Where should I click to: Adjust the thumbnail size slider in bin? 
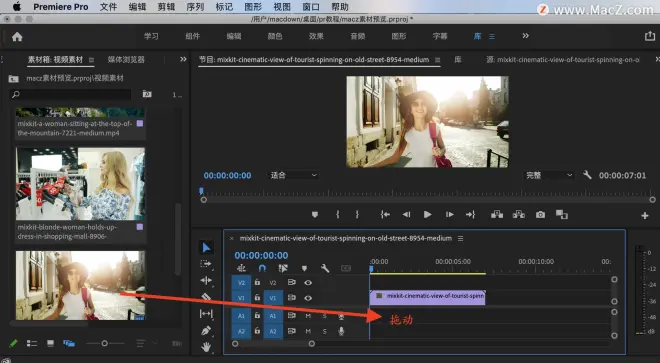point(105,344)
